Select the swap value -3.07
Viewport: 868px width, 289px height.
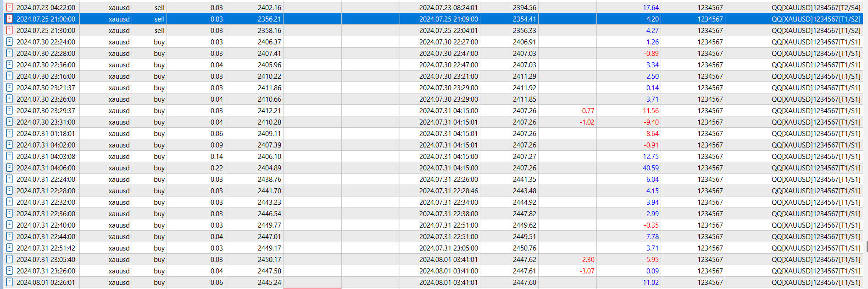click(587, 271)
